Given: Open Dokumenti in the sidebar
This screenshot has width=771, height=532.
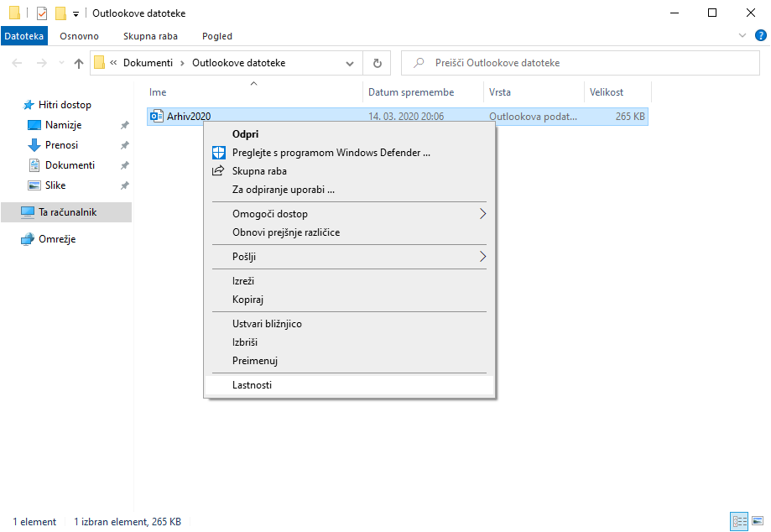Looking at the screenshot, I should point(70,165).
